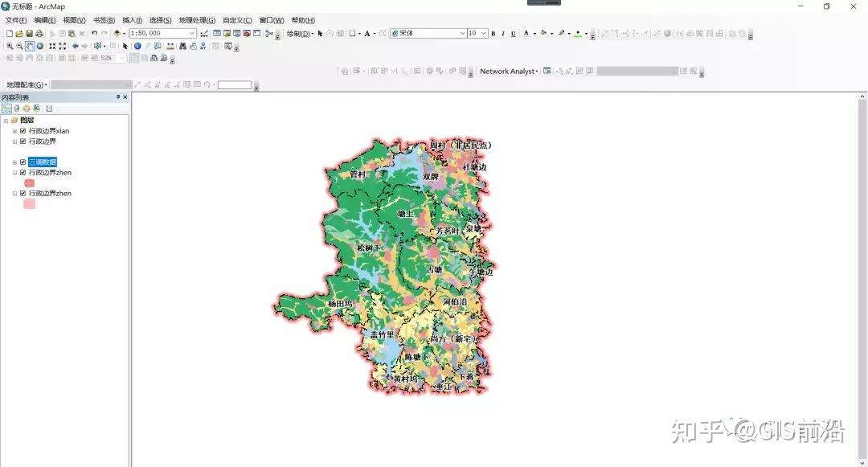Open the 宋体 font name dropdown
Screen dimensions: 868x467
[462, 33]
